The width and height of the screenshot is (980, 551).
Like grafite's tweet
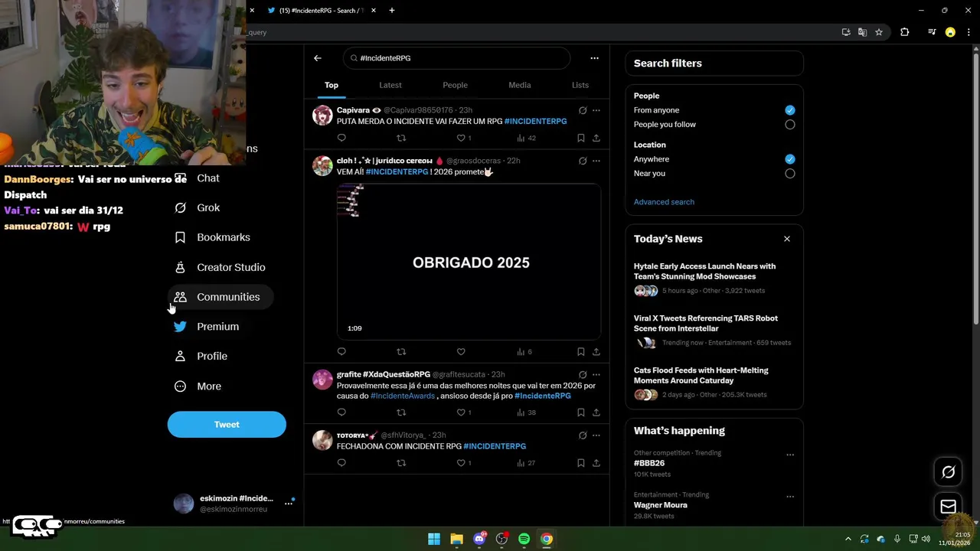pyautogui.click(x=461, y=412)
